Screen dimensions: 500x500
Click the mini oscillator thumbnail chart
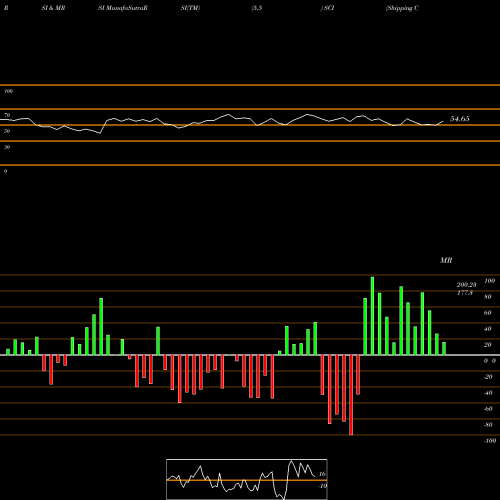pos(247,479)
